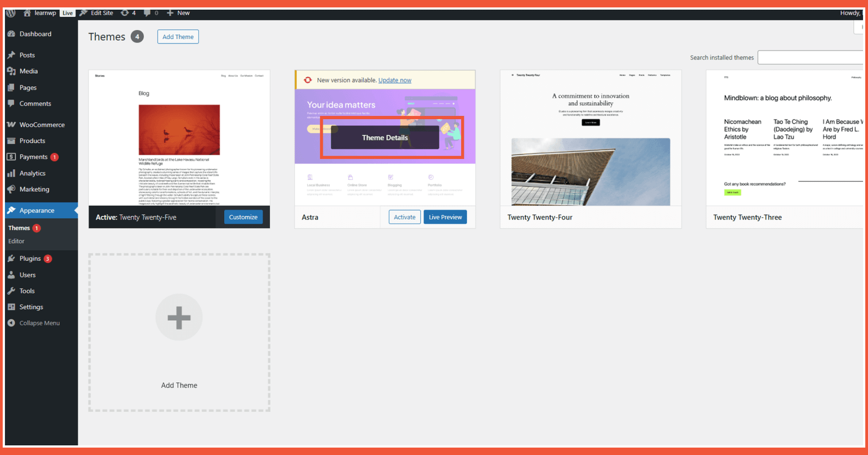Select the Themes submenu item
This screenshot has width=868, height=455.
19,228
